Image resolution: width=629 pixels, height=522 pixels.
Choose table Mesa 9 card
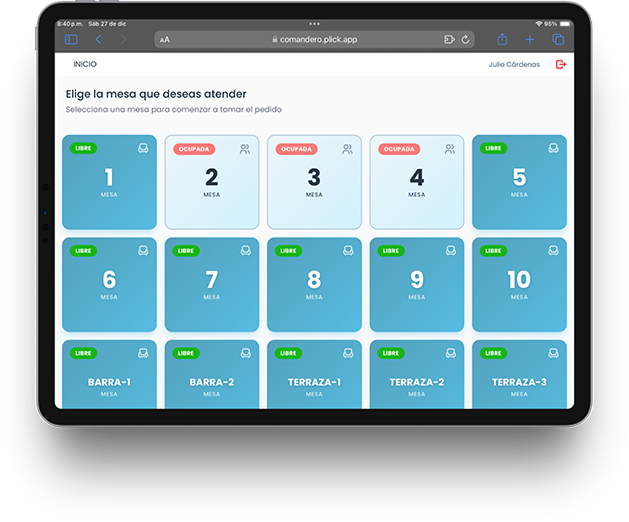click(417, 284)
